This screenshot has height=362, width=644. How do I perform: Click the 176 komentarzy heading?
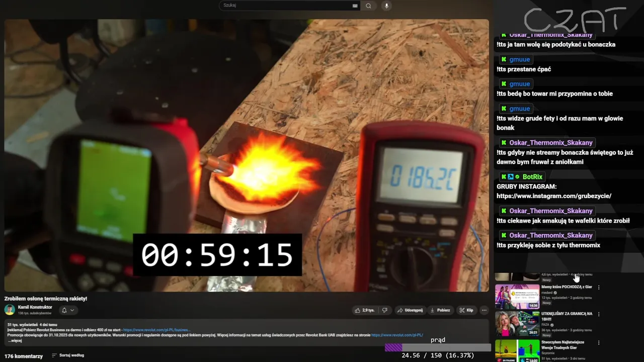pos(24,356)
